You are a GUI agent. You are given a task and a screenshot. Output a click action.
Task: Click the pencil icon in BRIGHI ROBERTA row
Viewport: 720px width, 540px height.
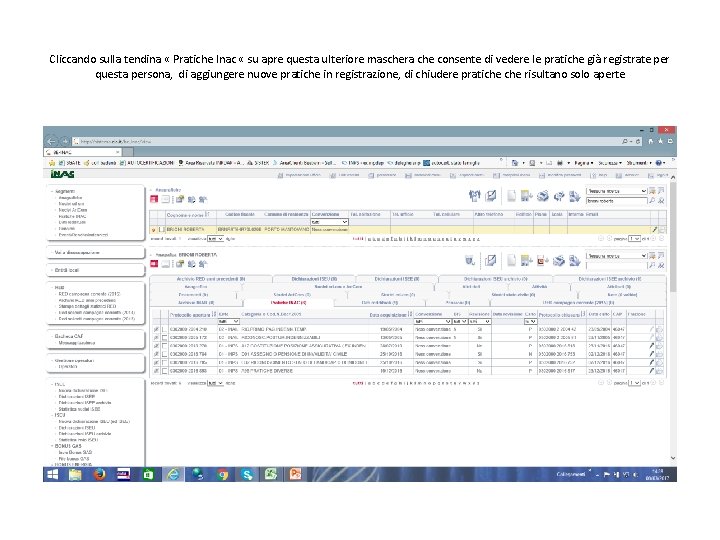pos(654,229)
